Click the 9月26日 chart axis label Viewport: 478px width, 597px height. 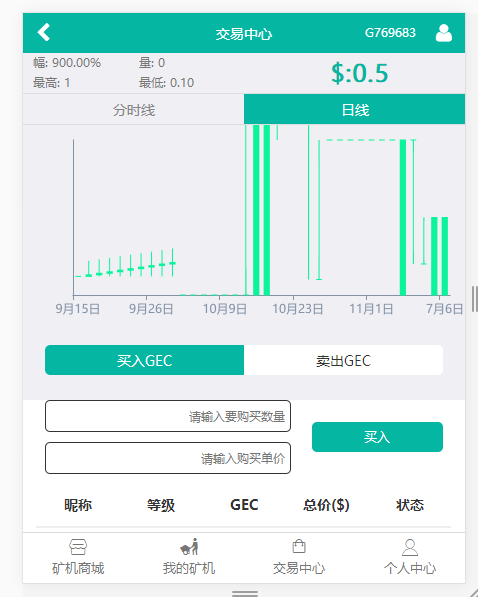(151, 308)
